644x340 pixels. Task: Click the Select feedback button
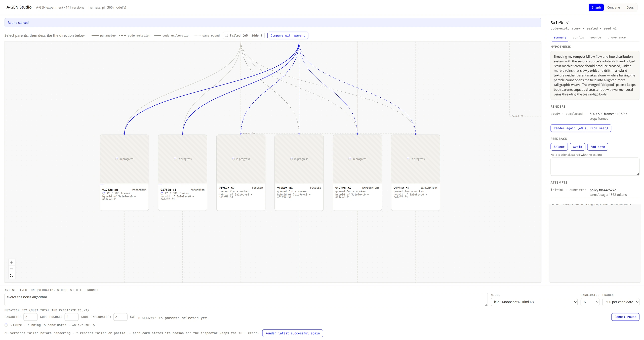click(559, 147)
